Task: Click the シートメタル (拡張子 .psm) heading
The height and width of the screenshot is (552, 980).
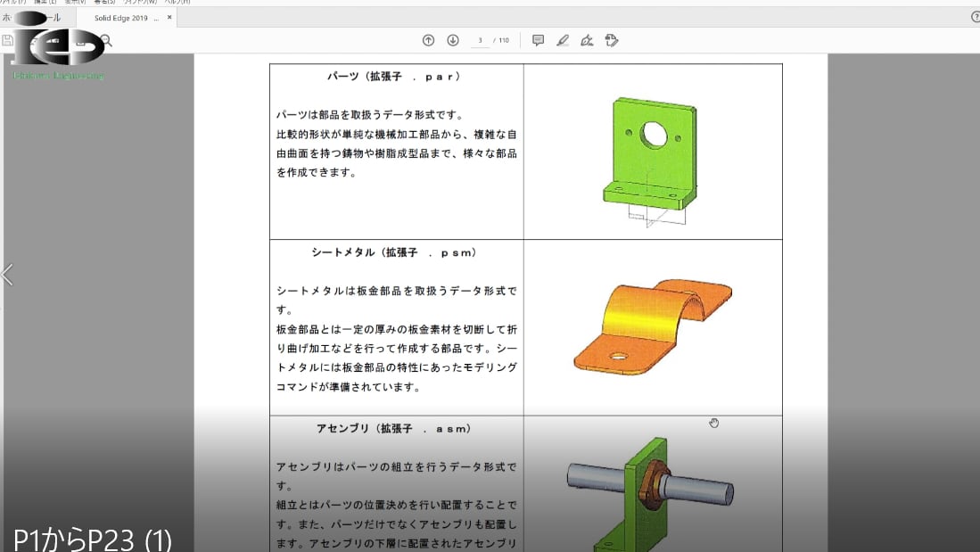Action: [394, 252]
